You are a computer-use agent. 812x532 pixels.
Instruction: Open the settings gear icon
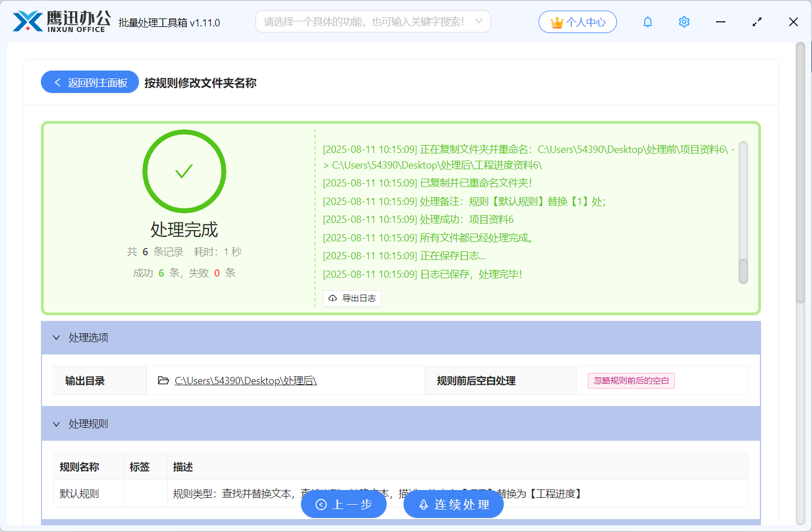click(x=684, y=22)
